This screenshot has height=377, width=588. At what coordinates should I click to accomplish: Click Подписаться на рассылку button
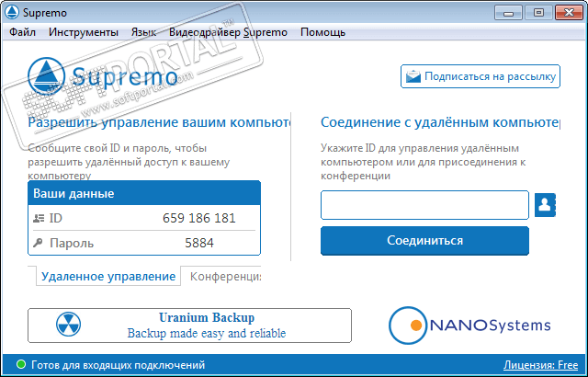(x=481, y=76)
